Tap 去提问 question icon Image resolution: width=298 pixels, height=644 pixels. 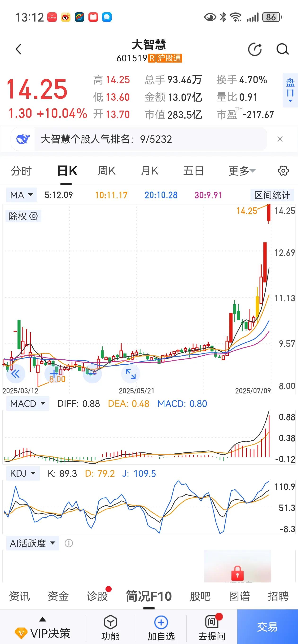pyautogui.click(x=212, y=622)
